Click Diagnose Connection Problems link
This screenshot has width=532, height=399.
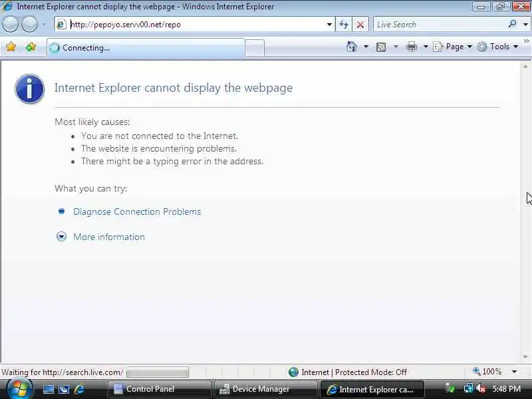[137, 211]
